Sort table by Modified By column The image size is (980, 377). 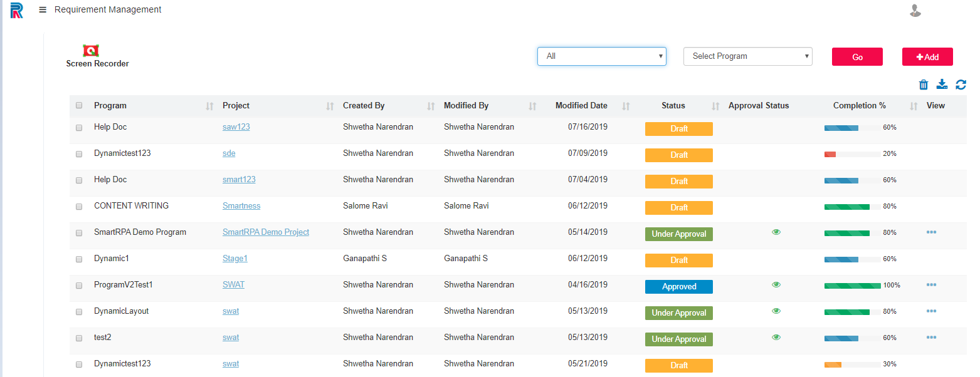532,106
